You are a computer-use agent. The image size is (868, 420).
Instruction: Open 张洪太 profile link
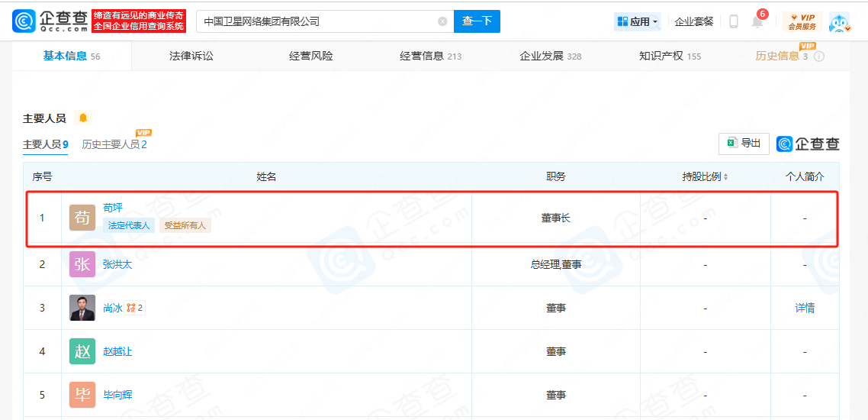click(118, 265)
